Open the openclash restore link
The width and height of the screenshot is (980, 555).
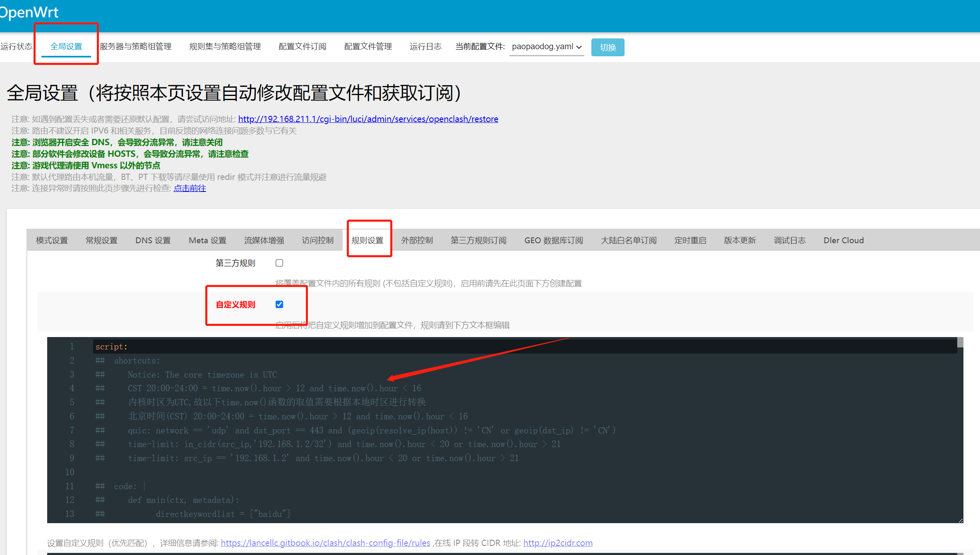pos(367,119)
